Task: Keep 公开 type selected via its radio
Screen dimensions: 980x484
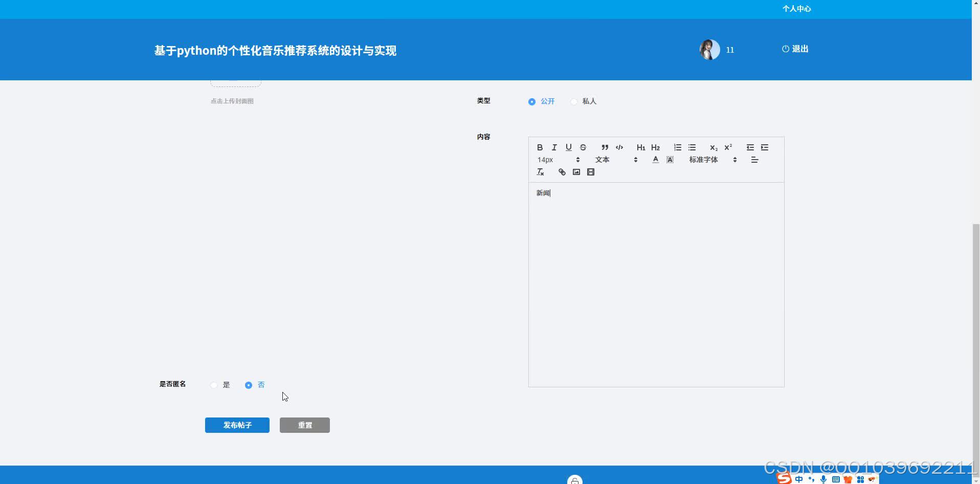Action: (x=531, y=101)
